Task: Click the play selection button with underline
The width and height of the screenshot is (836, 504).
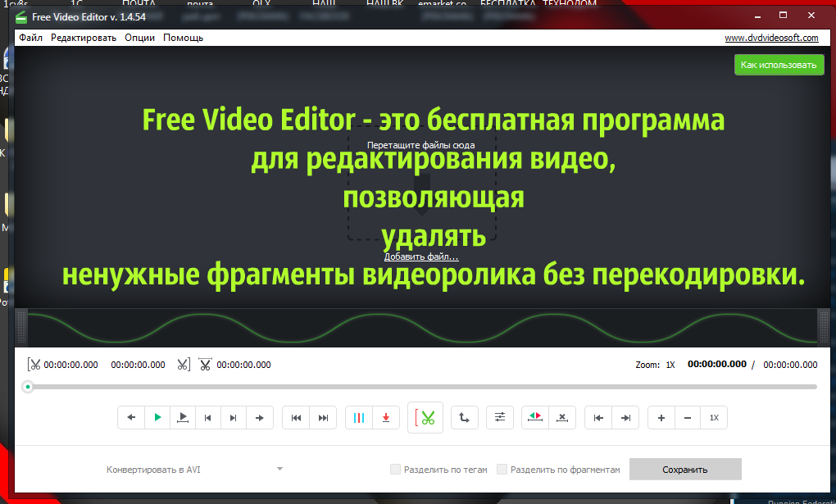Action: pos(183,418)
